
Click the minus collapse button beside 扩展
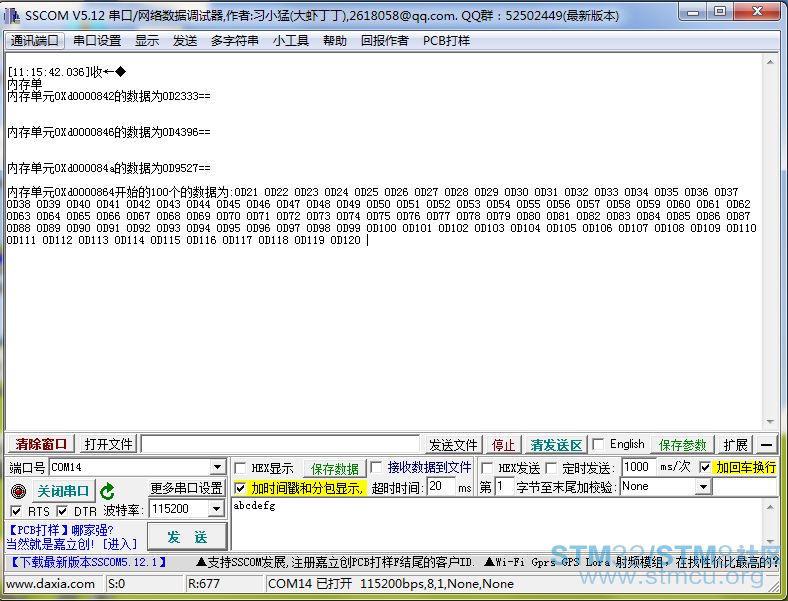click(766, 445)
